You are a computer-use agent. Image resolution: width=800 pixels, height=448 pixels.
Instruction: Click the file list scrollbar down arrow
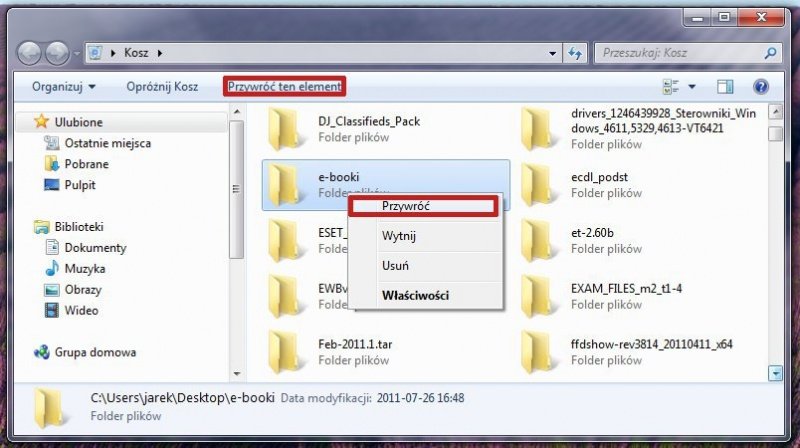point(775,373)
